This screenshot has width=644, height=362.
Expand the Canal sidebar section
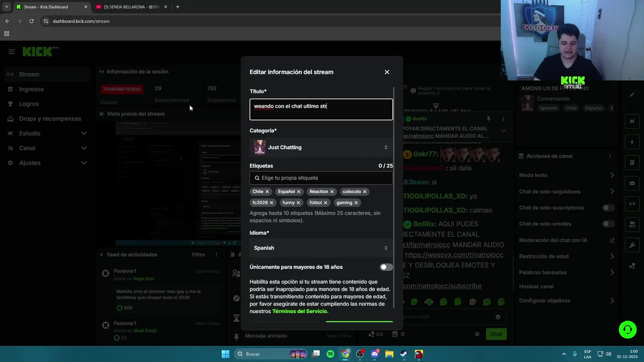48,148
